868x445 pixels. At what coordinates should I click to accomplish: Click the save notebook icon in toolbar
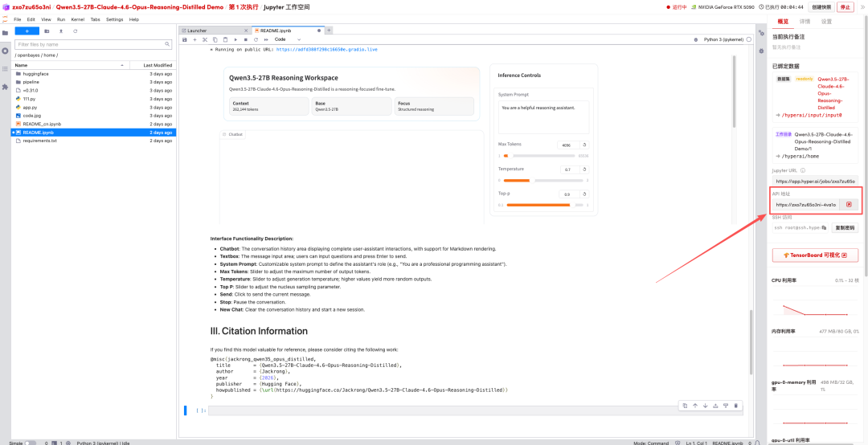(185, 39)
